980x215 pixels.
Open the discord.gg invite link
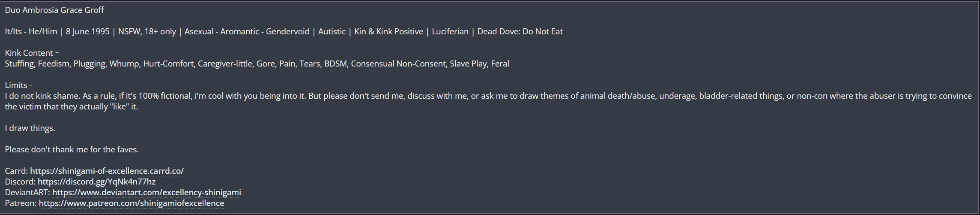97,182
